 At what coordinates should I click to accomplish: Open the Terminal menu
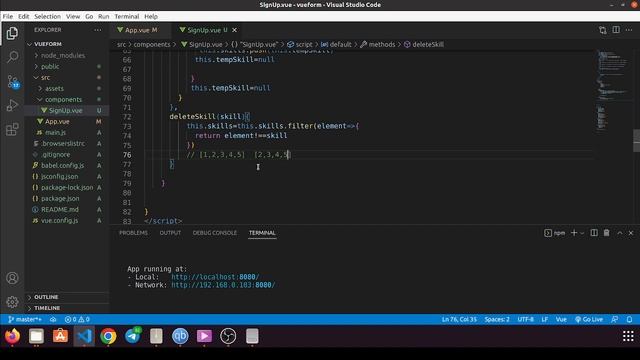point(127,16)
